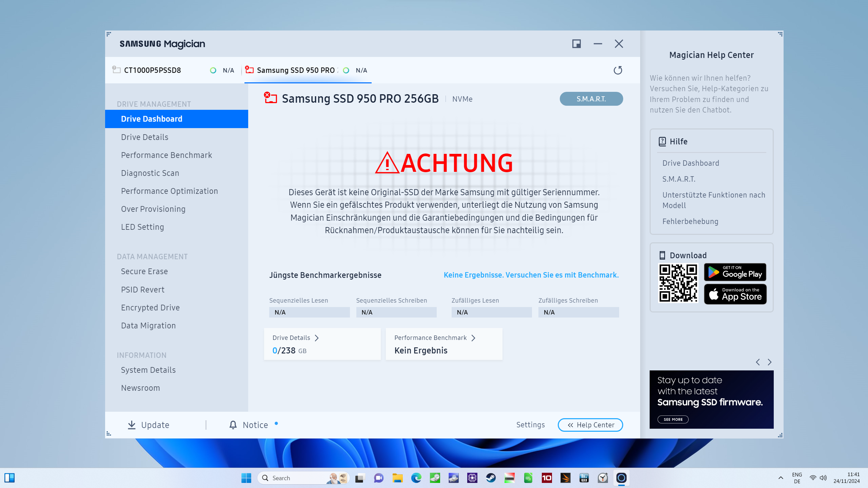Expand Drive Details card chevron
The image size is (868, 488).
tap(317, 338)
